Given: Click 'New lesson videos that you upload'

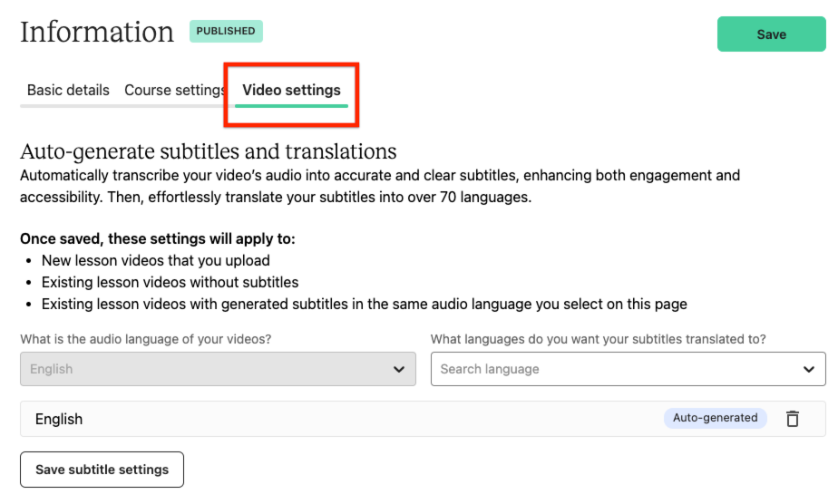Looking at the screenshot, I should pyautogui.click(x=155, y=260).
